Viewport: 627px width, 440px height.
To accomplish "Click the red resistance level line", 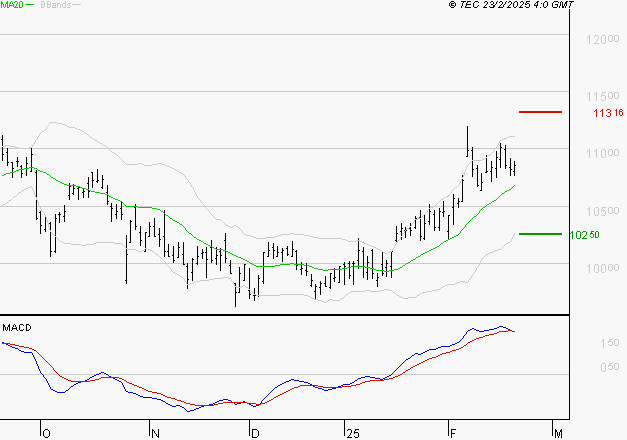I will [540, 112].
